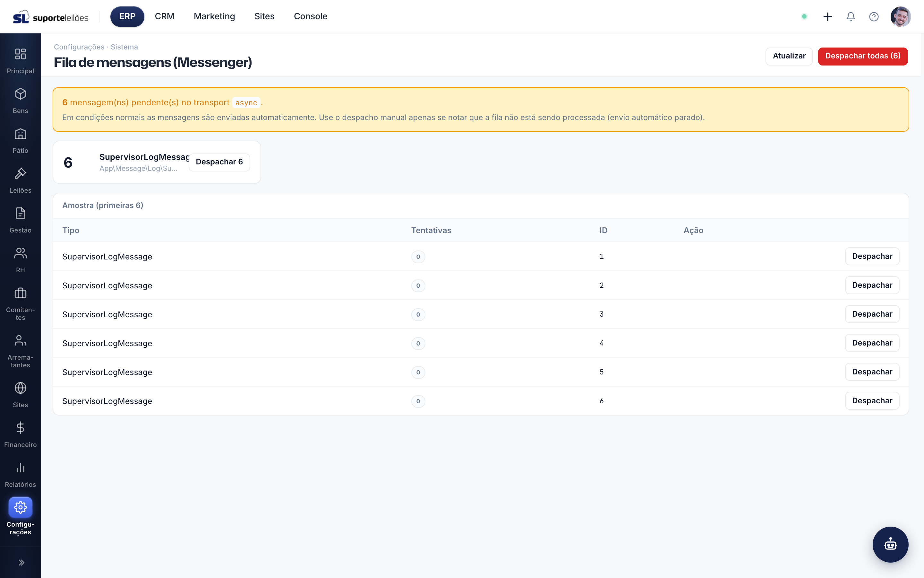This screenshot has width=924, height=578.
Task: Click the App\Message\Log\Su... path text
Action: coord(138,168)
